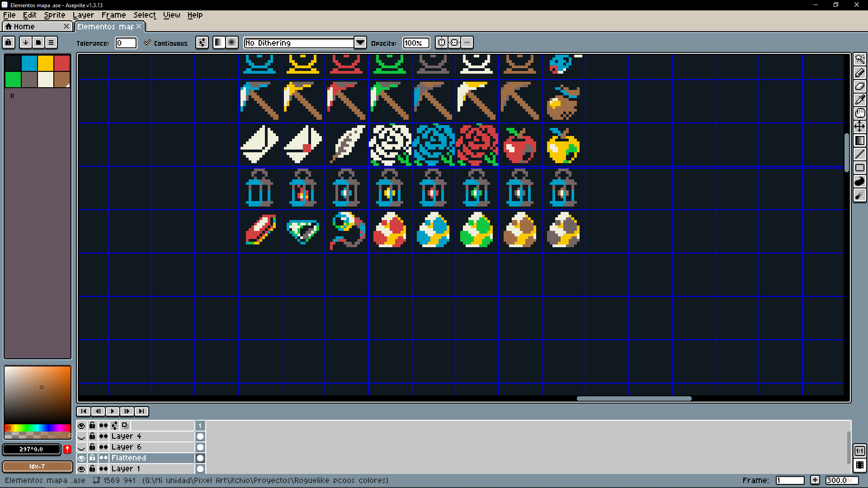868x488 pixels.
Task: Select the Hand tool
Action: (x=859, y=113)
